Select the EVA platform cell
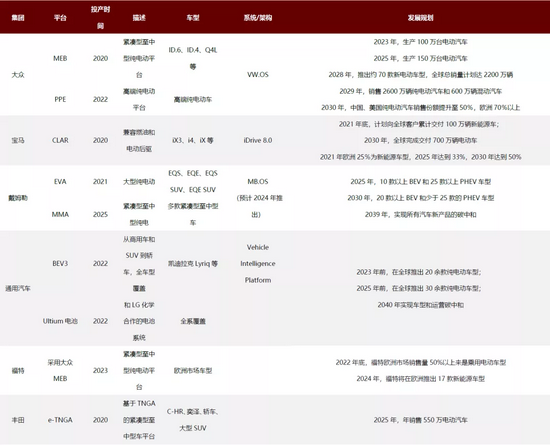Image resolution: width=550 pixels, height=446 pixels. coord(60,182)
